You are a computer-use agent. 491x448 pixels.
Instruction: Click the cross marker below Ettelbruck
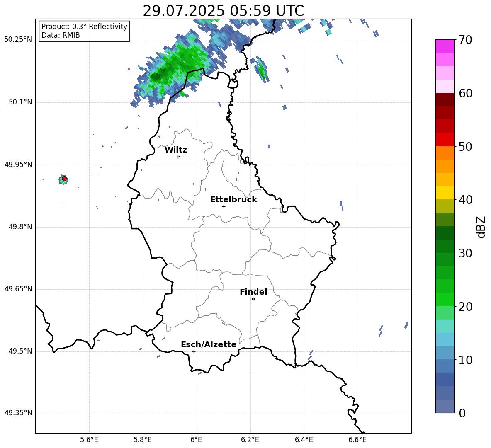224,206
